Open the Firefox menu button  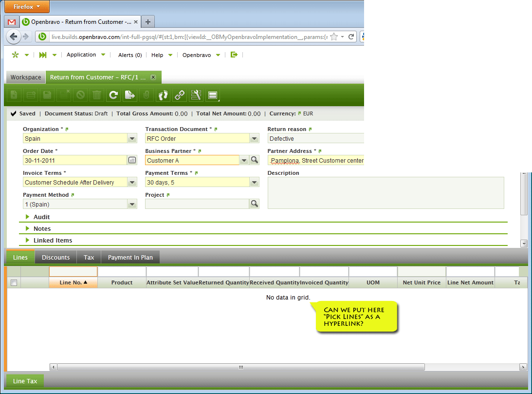(x=27, y=6)
